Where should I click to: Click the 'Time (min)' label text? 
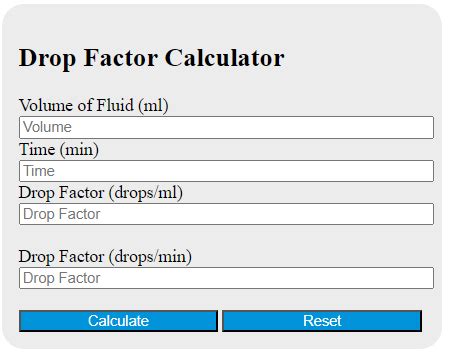[59, 149]
